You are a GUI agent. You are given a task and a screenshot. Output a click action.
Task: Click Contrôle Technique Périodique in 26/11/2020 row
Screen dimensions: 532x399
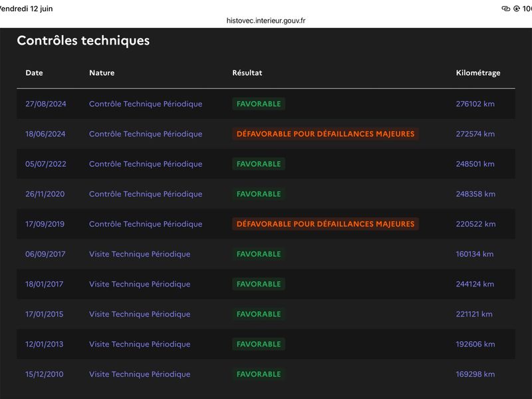click(x=146, y=194)
